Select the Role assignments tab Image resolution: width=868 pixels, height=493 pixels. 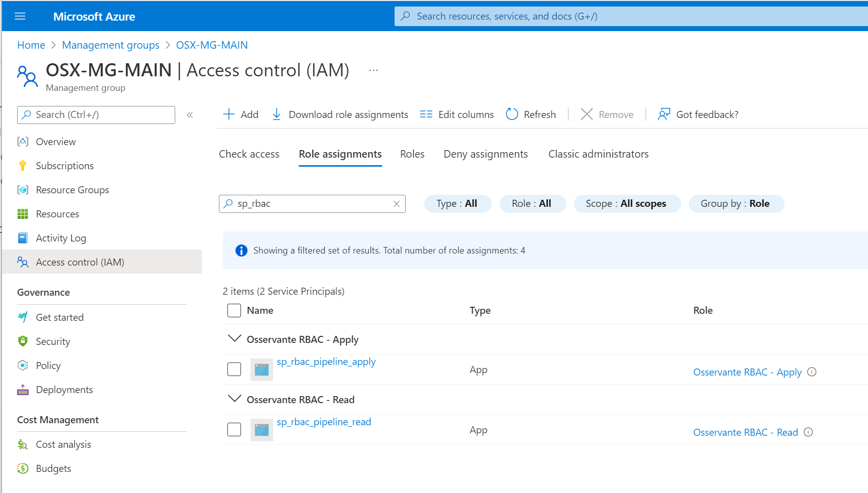[340, 154]
